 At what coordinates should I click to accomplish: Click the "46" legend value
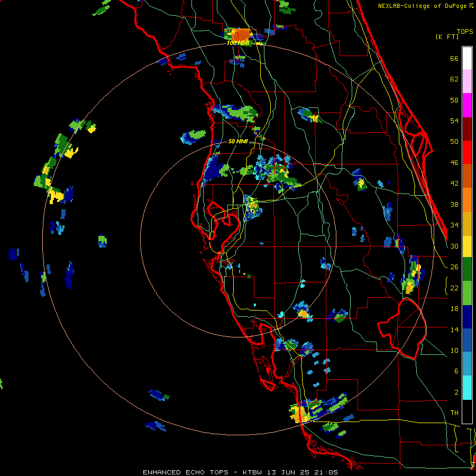(454, 163)
